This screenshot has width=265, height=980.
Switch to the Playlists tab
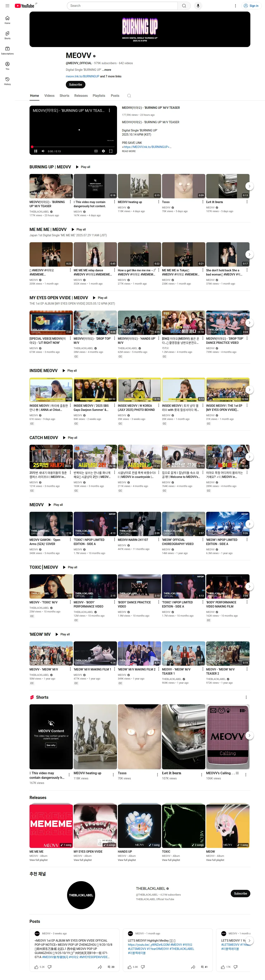tap(99, 96)
